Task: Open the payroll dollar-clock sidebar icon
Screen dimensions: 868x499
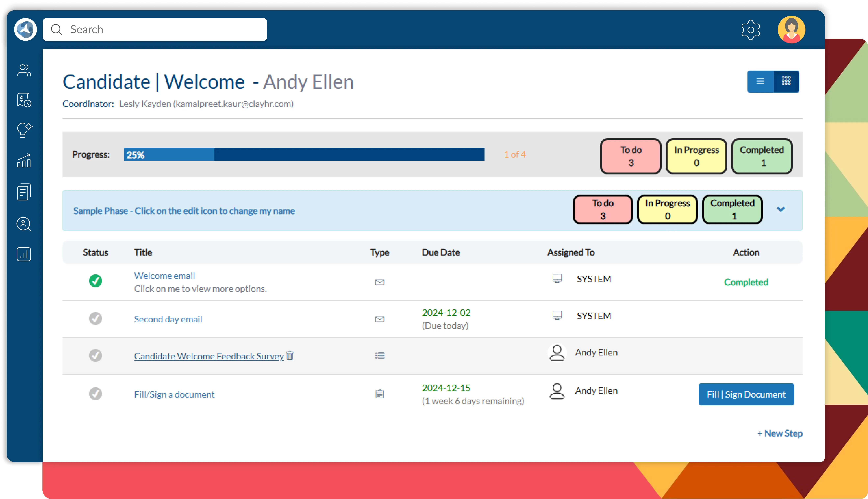Action: point(24,100)
